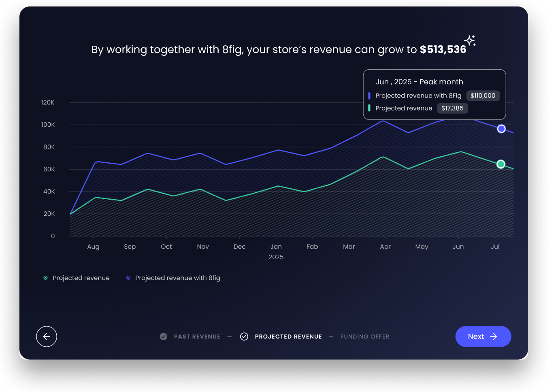558x392 pixels.
Task: Click the 120K y-axis label
Action: (x=48, y=102)
